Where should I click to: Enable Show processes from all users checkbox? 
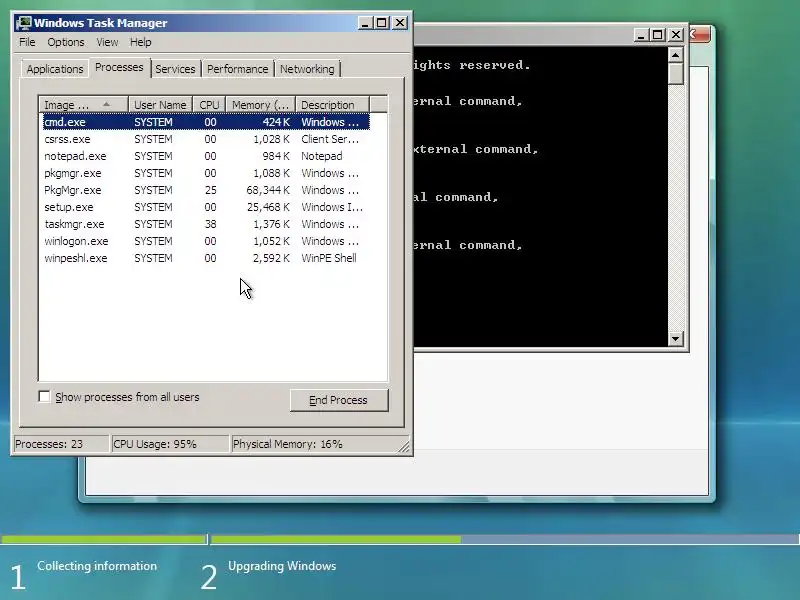pyautogui.click(x=44, y=396)
